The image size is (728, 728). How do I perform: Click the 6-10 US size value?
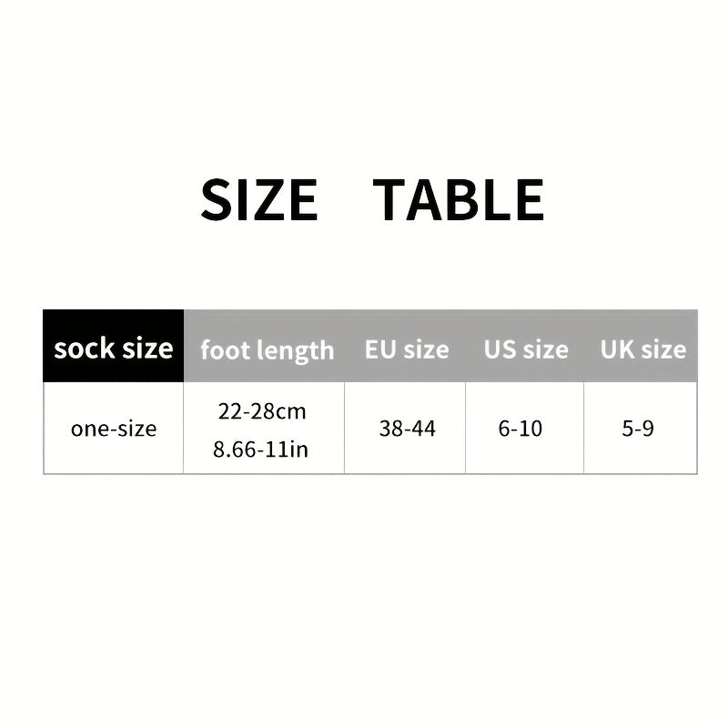click(x=521, y=429)
